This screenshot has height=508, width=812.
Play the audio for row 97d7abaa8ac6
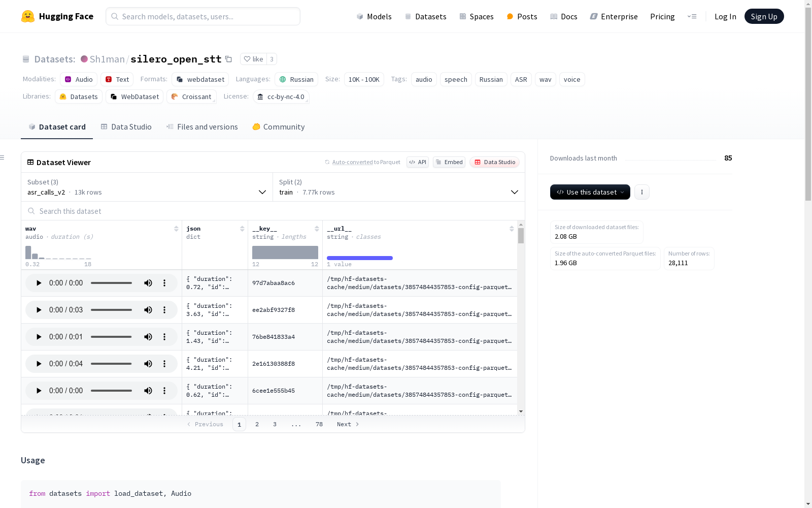pyautogui.click(x=39, y=283)
